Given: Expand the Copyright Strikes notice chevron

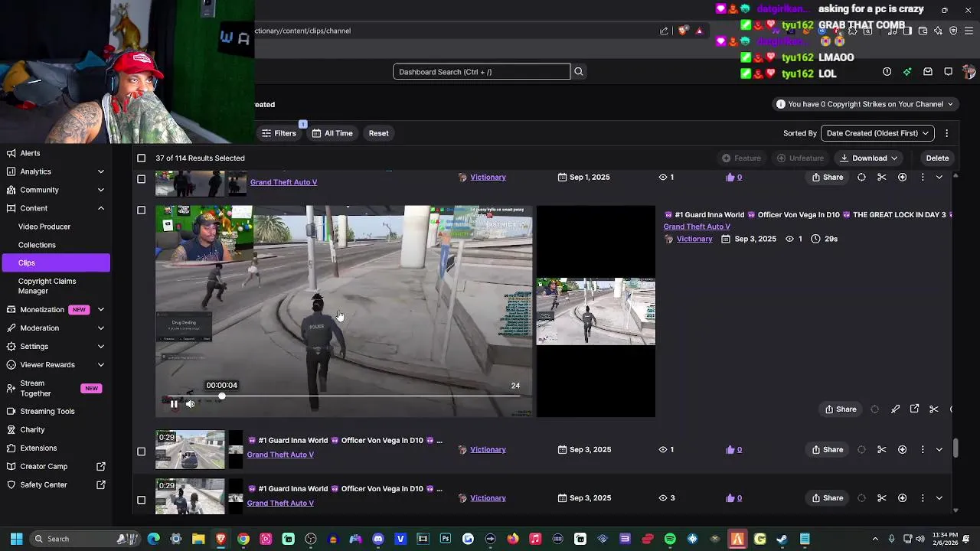Looking at the screenshot, I should pyautogui.click(x=950, y=105).
